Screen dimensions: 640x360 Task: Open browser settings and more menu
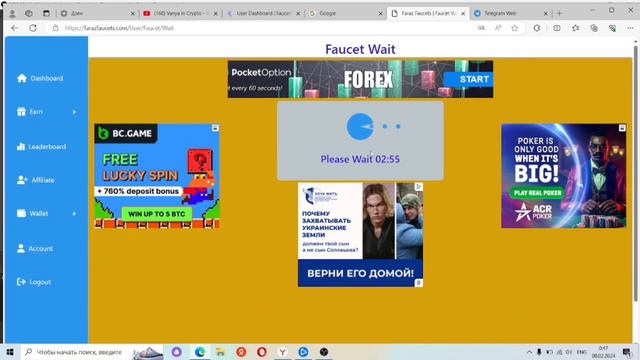pos(631,28)
